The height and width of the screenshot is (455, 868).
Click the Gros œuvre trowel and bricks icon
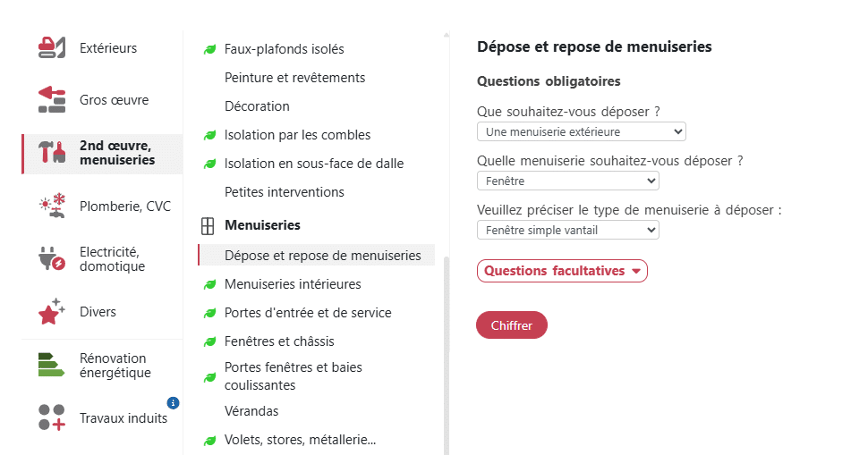[52, 99]
